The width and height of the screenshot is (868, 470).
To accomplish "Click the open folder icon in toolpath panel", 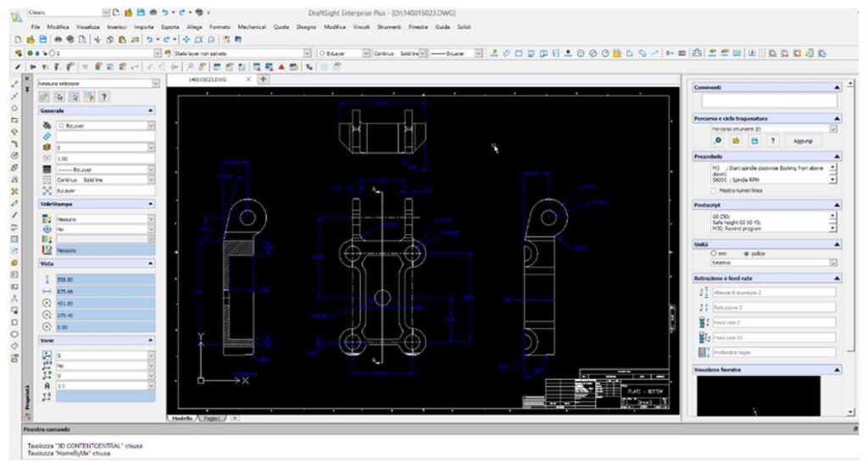I will coord(736,141).
